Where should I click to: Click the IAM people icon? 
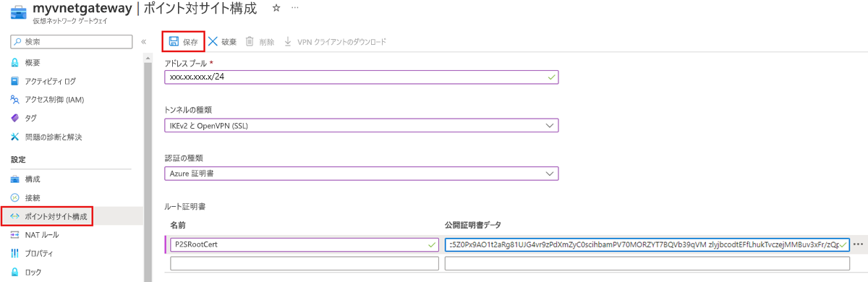click(14, 100)
